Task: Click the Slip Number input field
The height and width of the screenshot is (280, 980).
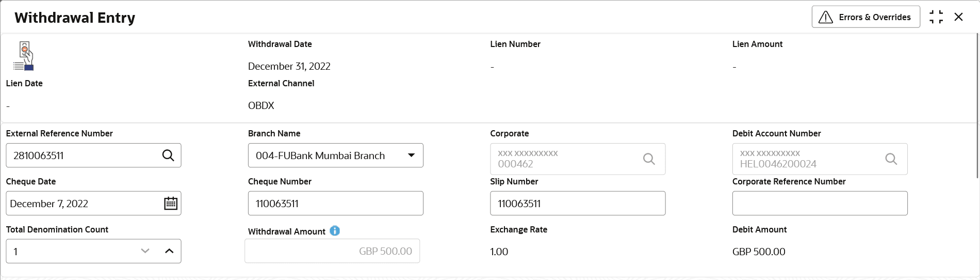Action: coord(577,204)
